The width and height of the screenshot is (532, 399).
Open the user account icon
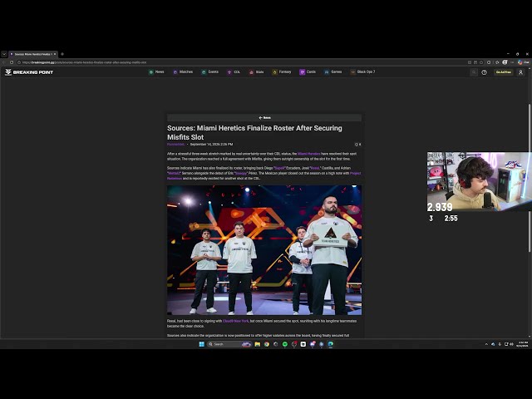[x=521, y=72]
